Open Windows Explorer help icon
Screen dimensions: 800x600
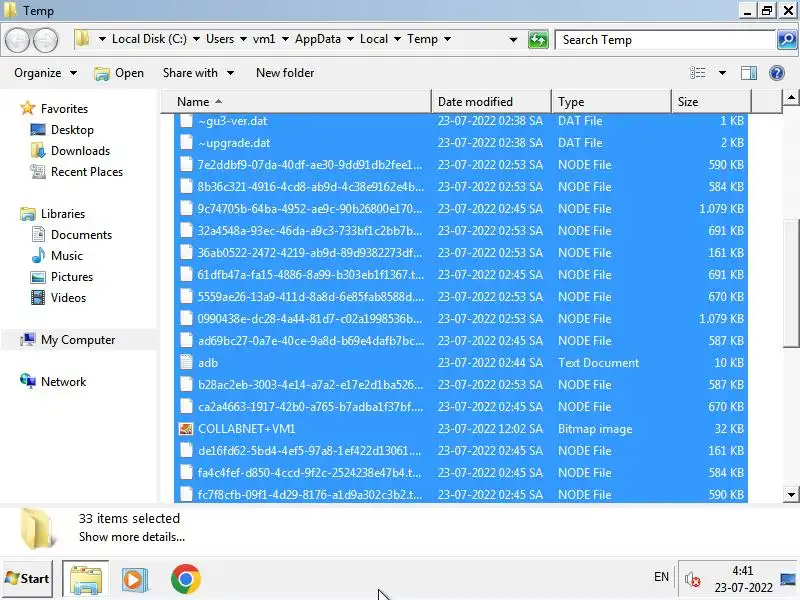[x=777, y=73]
